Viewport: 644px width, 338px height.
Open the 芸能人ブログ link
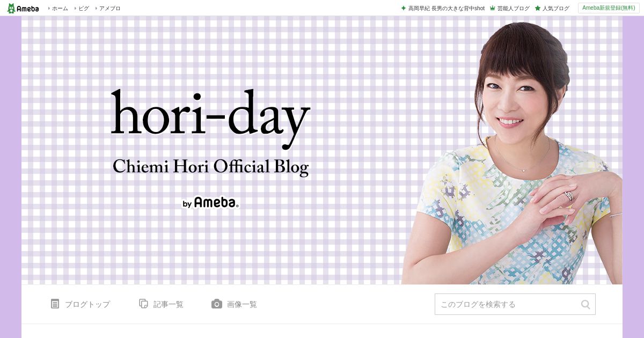pyautogui.click(x=513, y=9)
